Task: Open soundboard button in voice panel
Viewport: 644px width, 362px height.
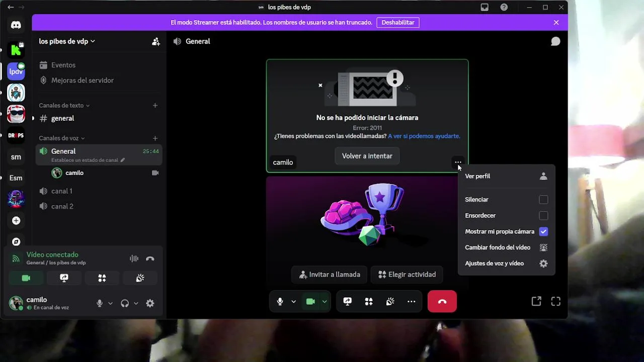Action: pos(140,278)
